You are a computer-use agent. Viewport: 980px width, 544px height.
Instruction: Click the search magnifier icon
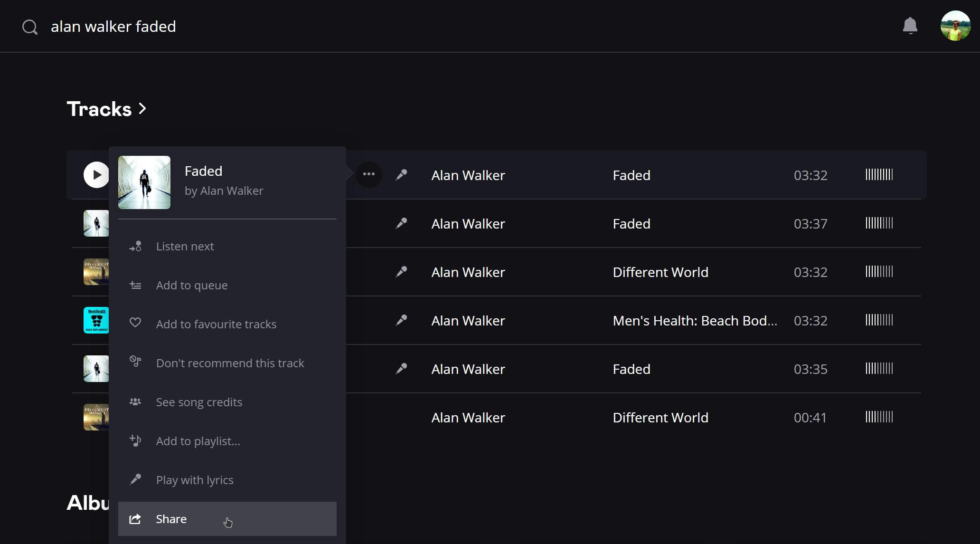[30, 27]
